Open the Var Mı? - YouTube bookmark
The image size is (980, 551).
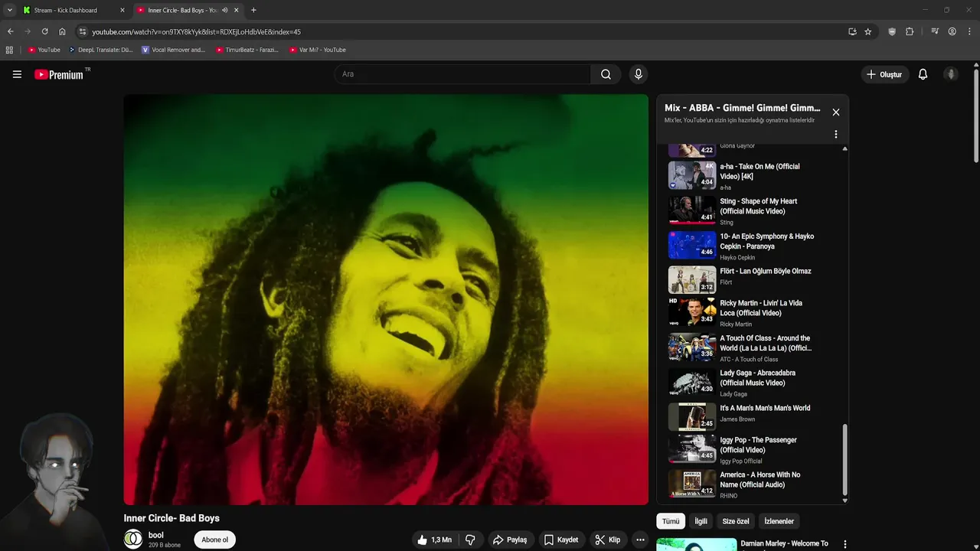pyautogui.click(x=318, y=50)
